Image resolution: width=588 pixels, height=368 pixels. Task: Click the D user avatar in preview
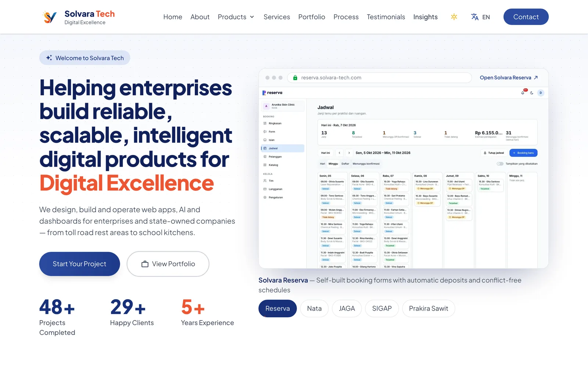point(541,93)
